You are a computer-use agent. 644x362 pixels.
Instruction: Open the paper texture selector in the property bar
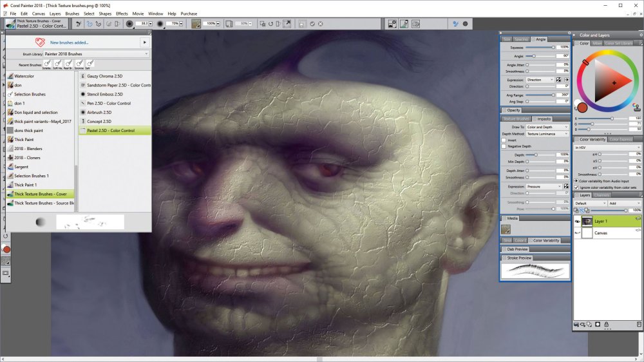click(196, 24)
